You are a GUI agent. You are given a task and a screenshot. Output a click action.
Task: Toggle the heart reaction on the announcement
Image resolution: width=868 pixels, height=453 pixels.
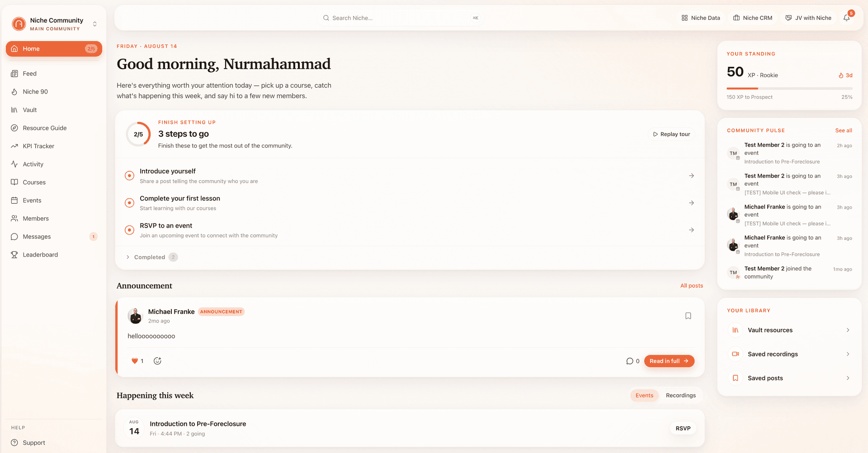pyautogui.click(x=137, y=361)
